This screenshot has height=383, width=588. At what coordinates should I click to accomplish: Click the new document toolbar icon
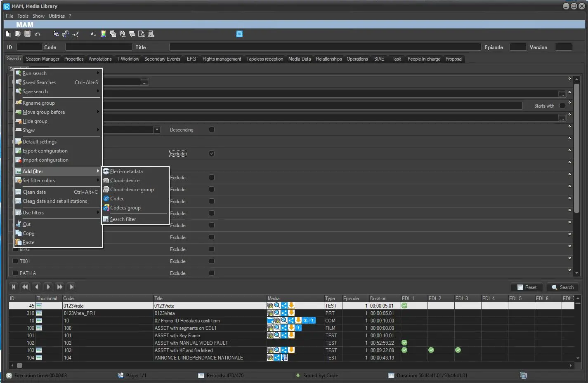click(8, 34)
